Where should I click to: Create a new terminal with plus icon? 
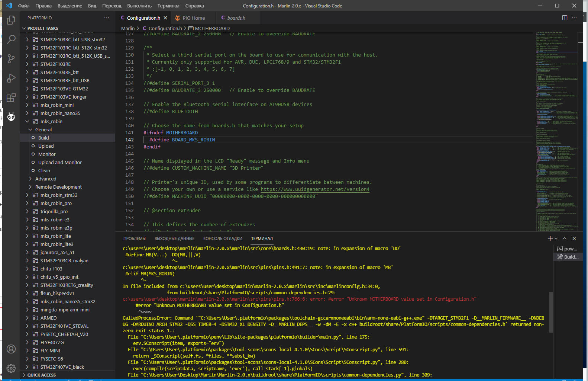550,238
